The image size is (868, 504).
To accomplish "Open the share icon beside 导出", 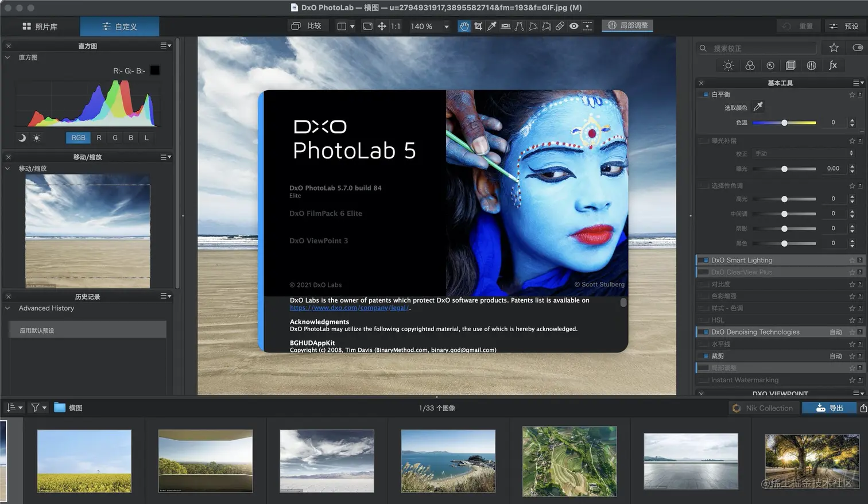I will pyautogui.click(x=863, y=408).
